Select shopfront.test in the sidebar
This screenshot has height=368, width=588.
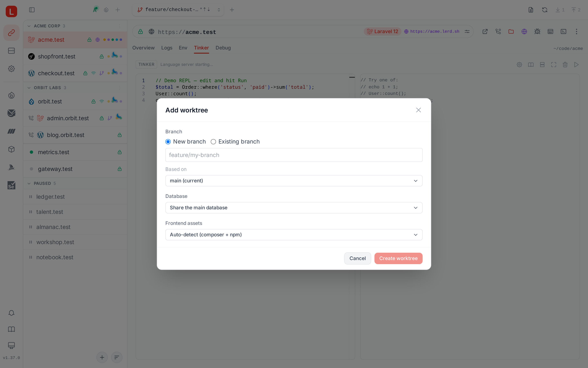(x=75, y=56)
